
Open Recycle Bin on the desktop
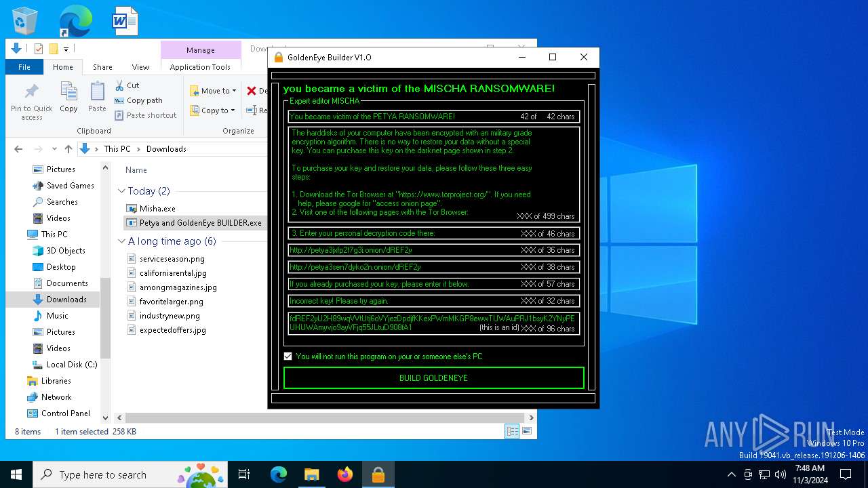(x=25, y=21)
